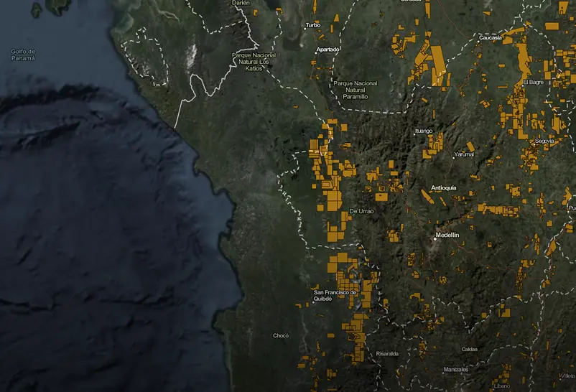Click the Ituango town label
This screenshot has height=392, width=576.
424,131
